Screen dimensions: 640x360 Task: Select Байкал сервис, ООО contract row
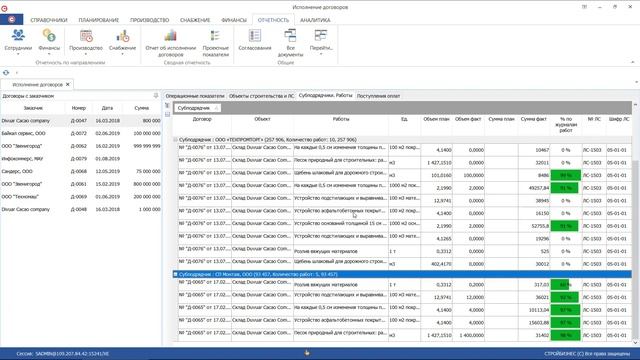pos(81,133)
